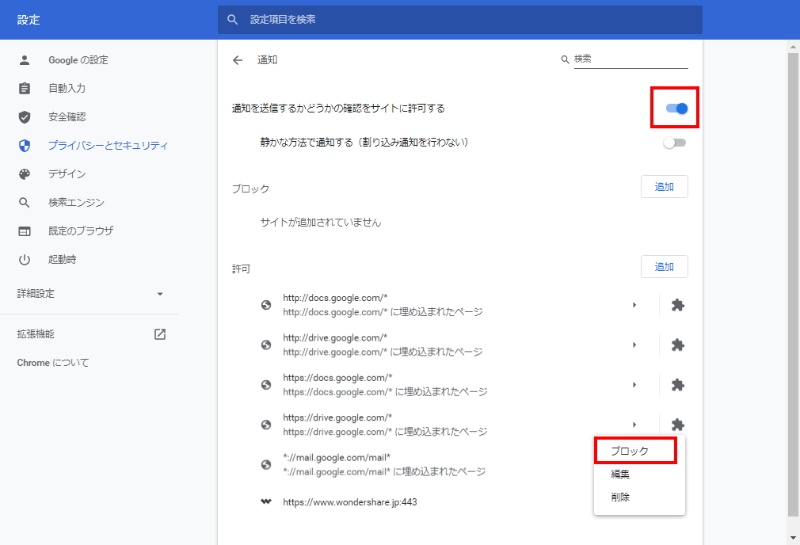Expand the 詳細設定 section arrow
This screenshot has height=545, width=800.
tap(160, 294)
